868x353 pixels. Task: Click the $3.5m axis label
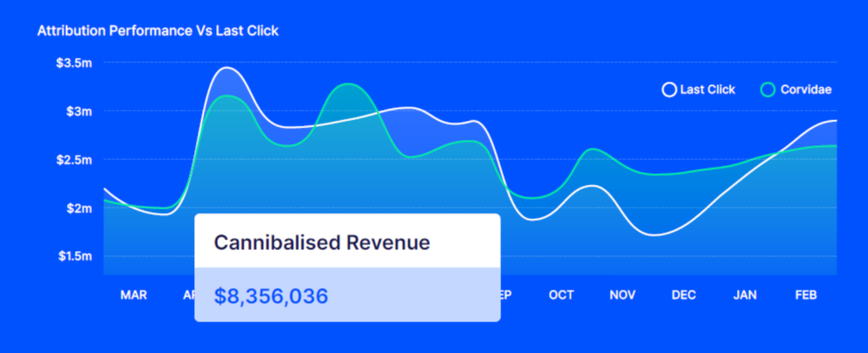(x=74, y=63)
